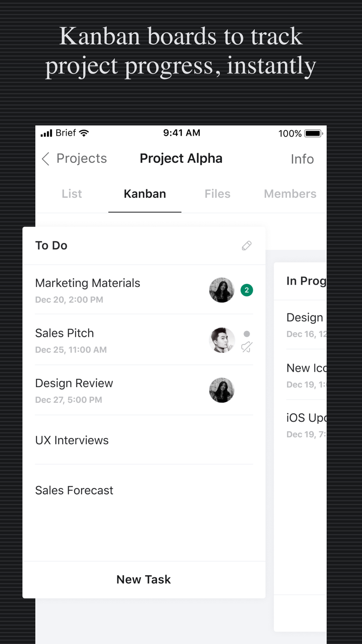Switch to the List tab
The image size is (362, 644).
coord(72,194)
